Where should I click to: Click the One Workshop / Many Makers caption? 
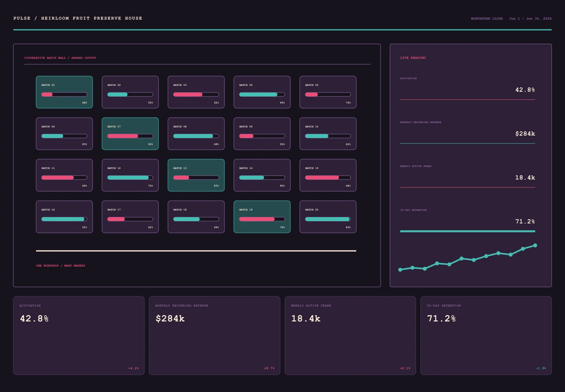point(60,266)
